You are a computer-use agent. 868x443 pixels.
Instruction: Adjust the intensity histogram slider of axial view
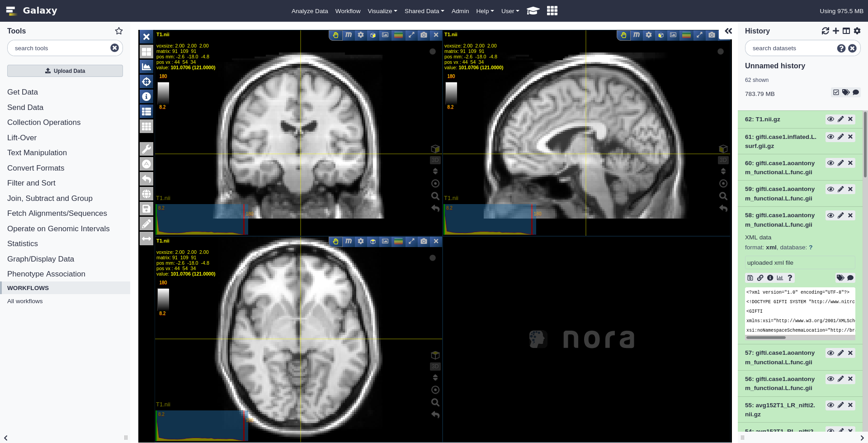tap(200, 424)
